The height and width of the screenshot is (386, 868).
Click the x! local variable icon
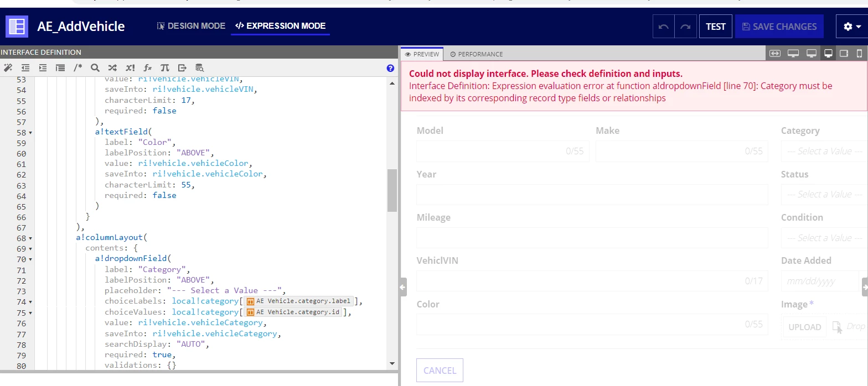(x=130, y=68)
